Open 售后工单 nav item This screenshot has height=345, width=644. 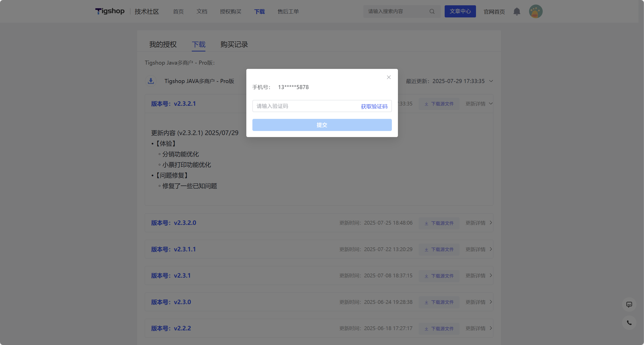[288, 12]
